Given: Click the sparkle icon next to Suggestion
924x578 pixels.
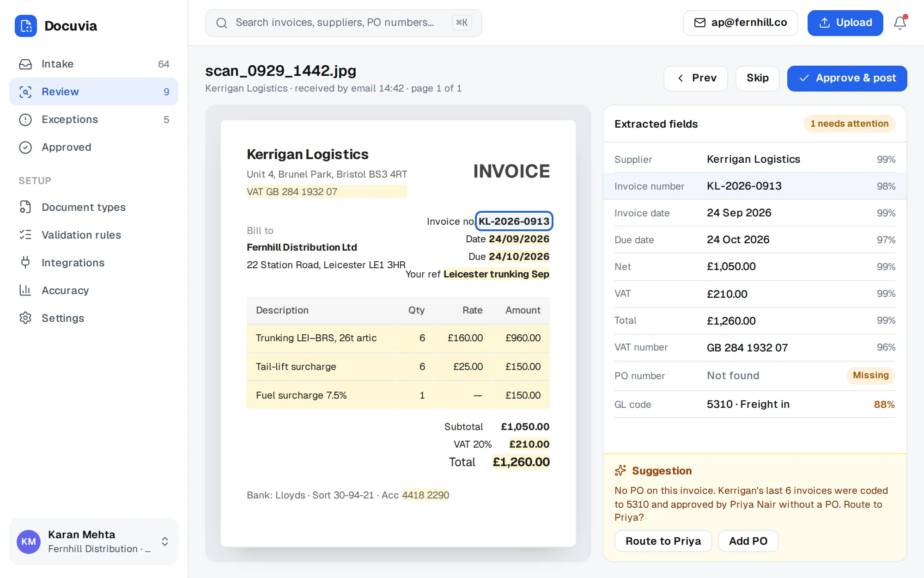Looking at the screenshot, I should coord(620,470).
